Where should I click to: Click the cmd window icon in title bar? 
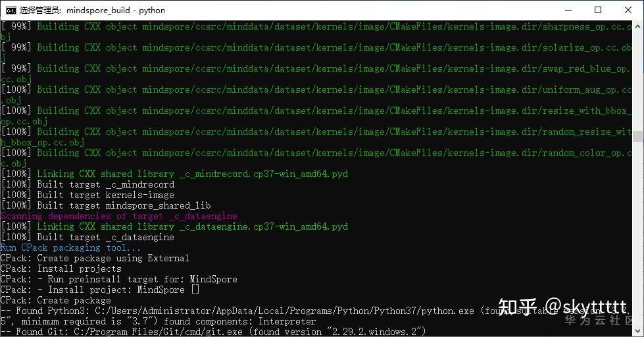(11, 11)
